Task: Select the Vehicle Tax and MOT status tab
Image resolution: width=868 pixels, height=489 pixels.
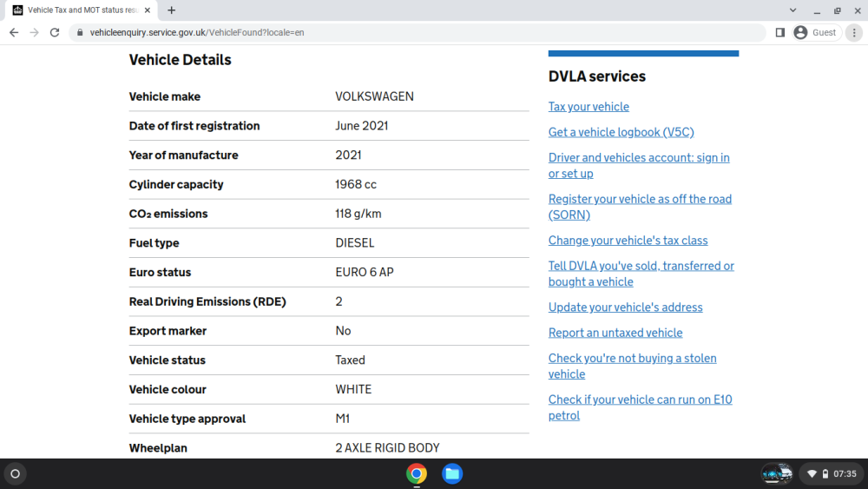Action: [82, 10]
